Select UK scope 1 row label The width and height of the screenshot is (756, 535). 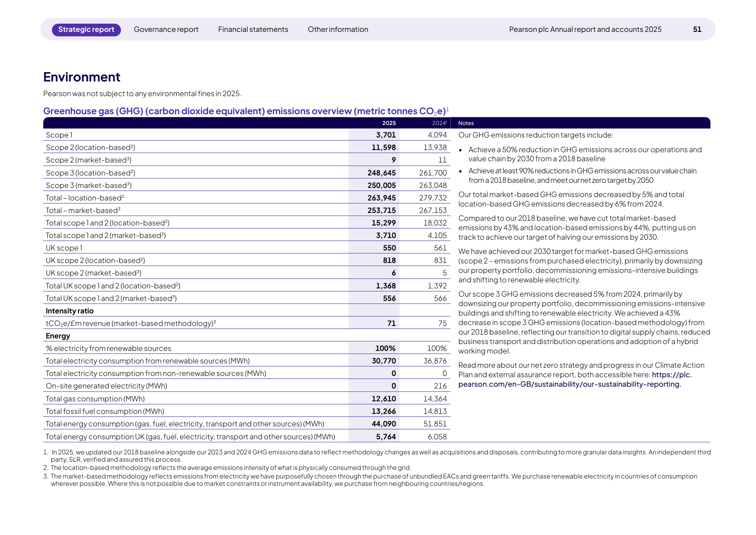(64, 248)
